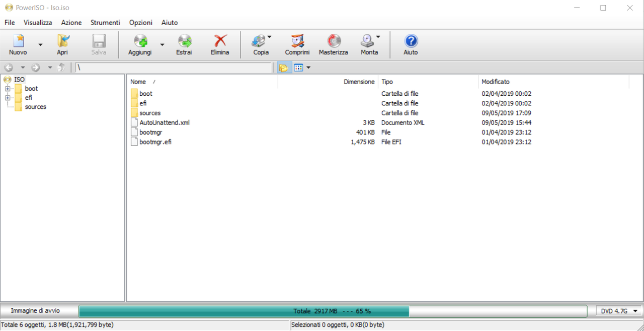This screenshot has height=331, width=644.
Task: Select the bootmgr file icon
Action: (134, 132)
